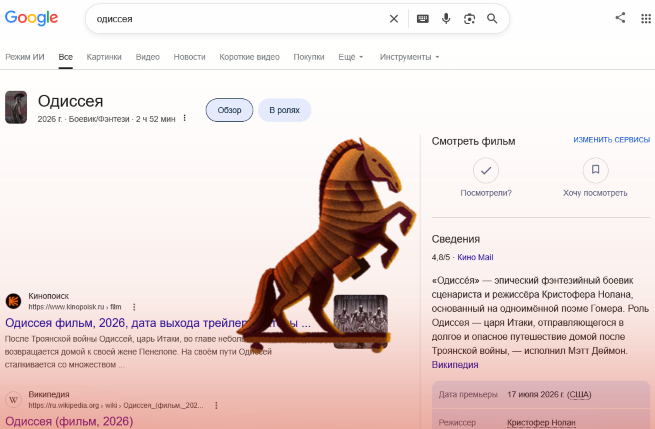The image size is (655, 429).
Task: Open the Одиссея movie poster thumbnail
Action: coord(16,107)
